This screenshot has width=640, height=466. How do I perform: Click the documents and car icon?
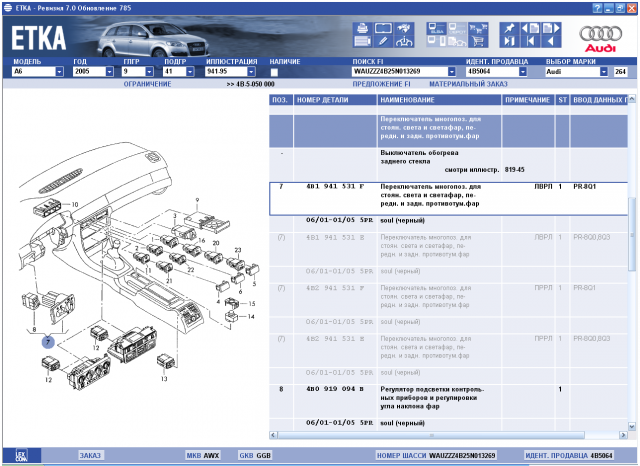(x=458, y=41)
